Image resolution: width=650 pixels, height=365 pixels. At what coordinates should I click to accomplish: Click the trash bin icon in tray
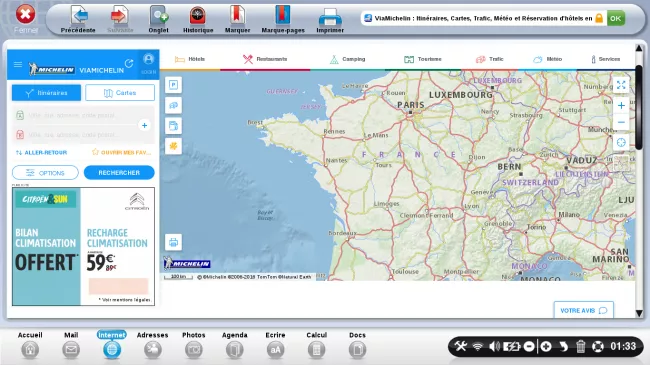[x=580, y=346]
